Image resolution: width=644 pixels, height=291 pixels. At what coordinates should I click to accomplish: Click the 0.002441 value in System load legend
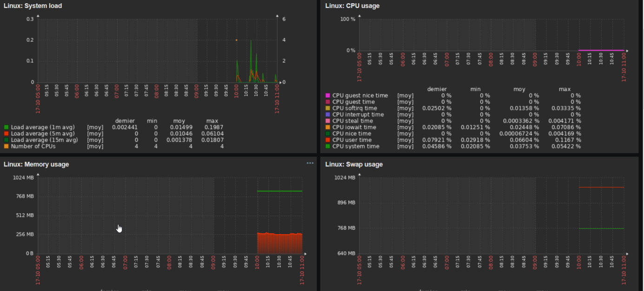pyautogui.click(x=125, y=127)
